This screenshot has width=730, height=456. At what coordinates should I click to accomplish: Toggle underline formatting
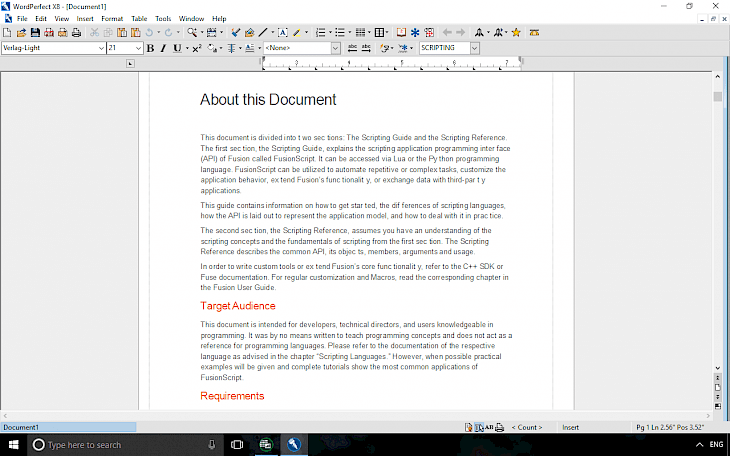(177, 48)
